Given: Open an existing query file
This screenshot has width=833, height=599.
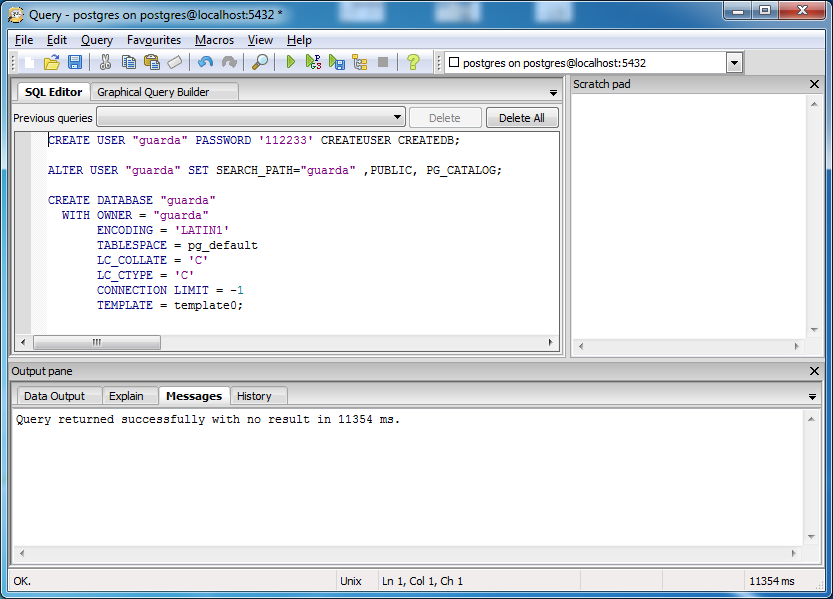Looking at the screenshot, I should click(x=53, y=62).
